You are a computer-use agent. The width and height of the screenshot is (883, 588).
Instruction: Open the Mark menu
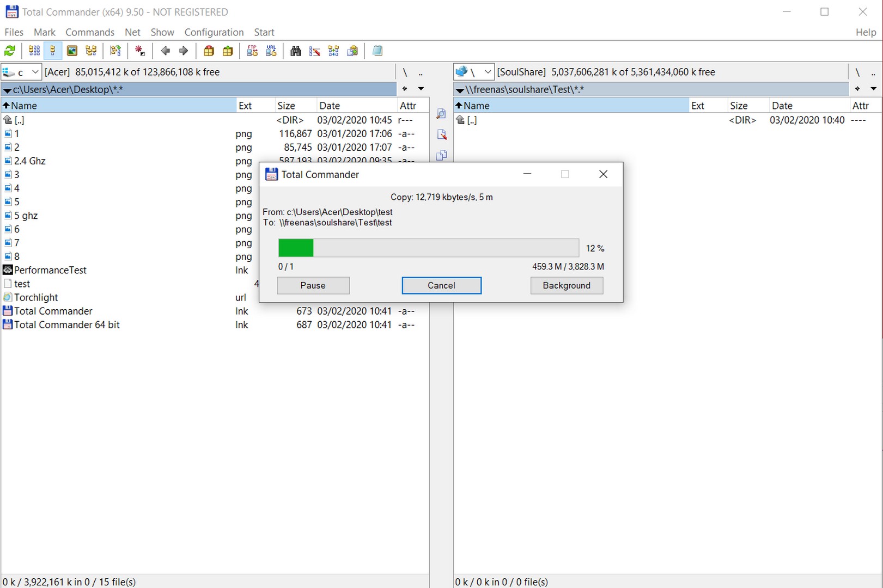pos(45,32)
